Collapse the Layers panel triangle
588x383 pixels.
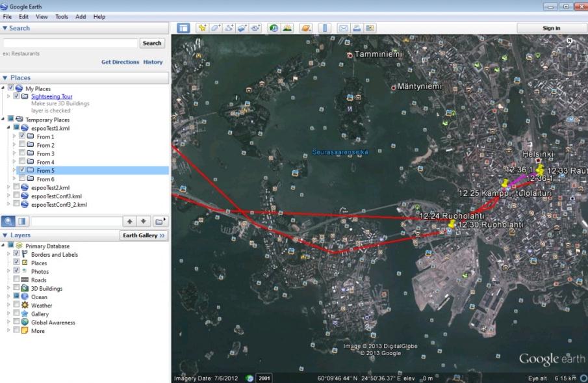click(5, 235)
